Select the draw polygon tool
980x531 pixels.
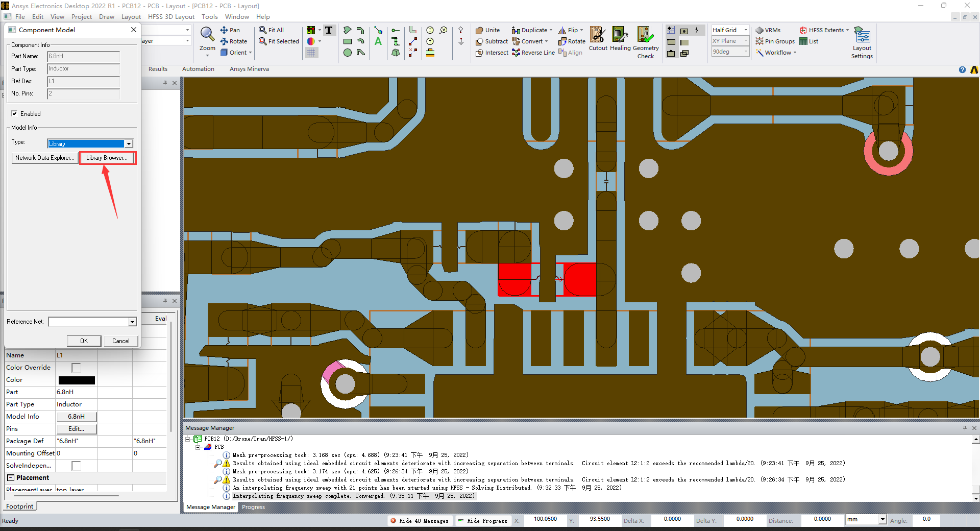coord(348,30)
